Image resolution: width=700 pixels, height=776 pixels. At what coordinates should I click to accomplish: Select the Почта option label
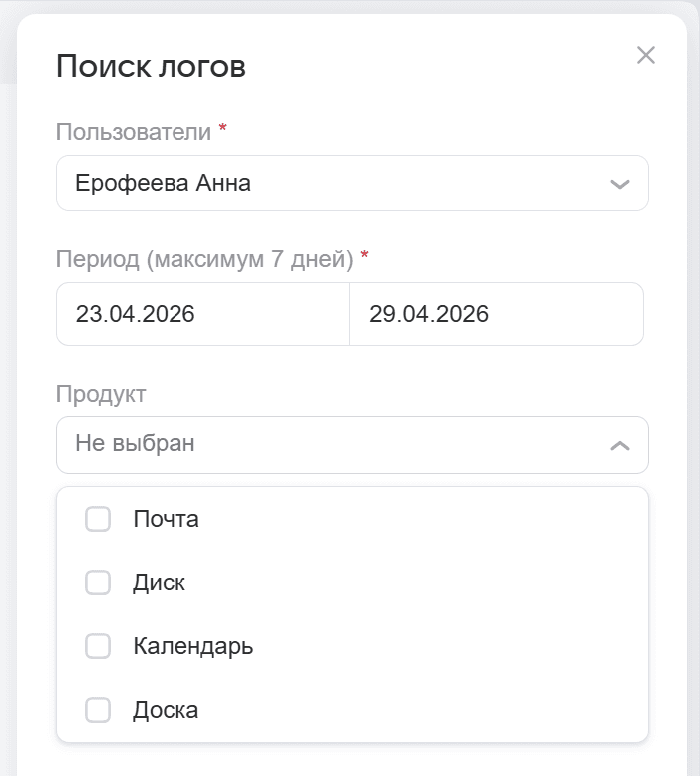click(x=167, y=519)
